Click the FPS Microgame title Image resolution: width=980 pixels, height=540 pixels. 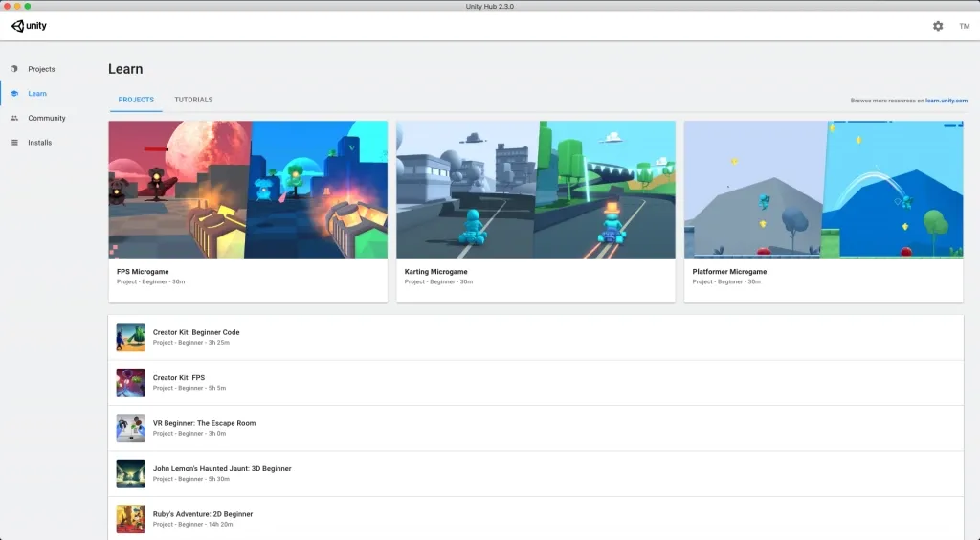(143, 271)
